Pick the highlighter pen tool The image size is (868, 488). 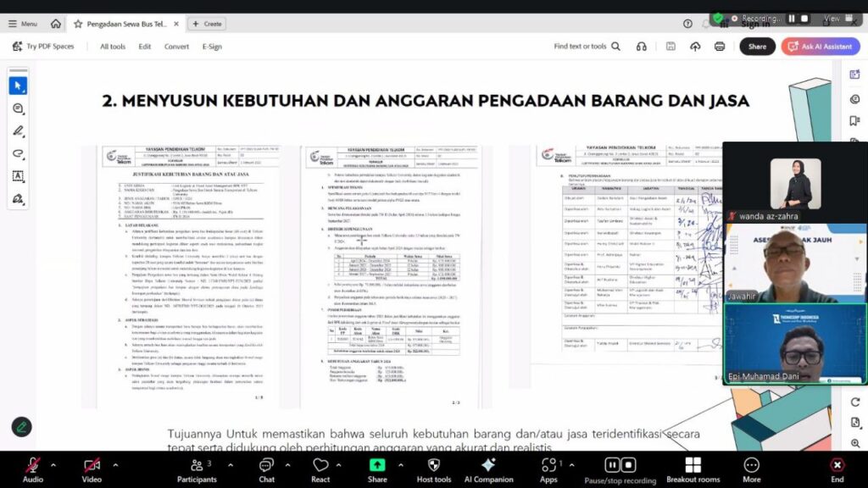tap(18, 131)
